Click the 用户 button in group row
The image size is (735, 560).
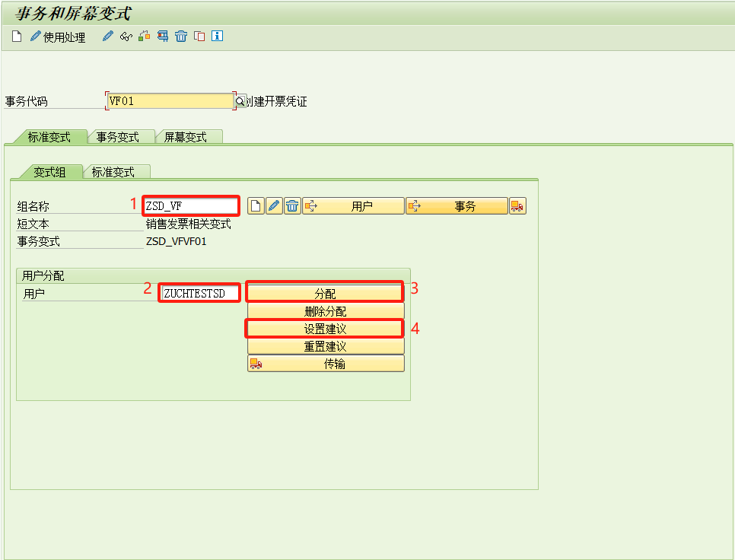coord(354,205)
